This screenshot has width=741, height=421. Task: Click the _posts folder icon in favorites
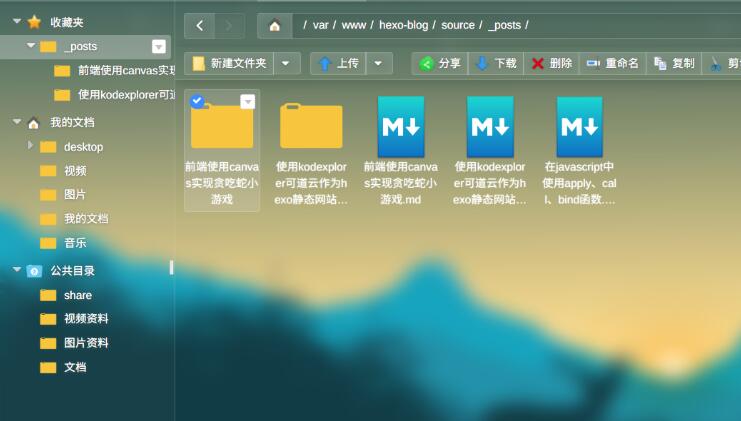tap(48, 47)
